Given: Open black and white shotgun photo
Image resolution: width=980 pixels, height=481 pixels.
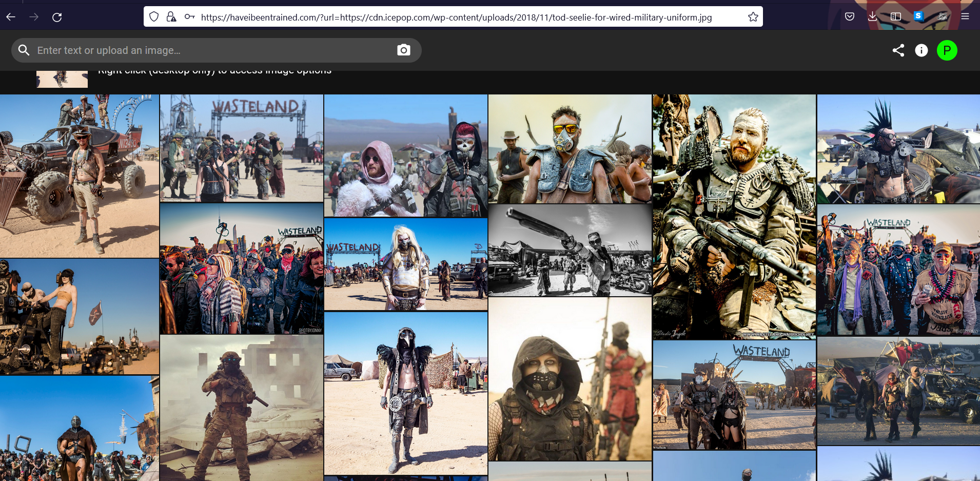Looking at the screenshot, I should [570, 251].
